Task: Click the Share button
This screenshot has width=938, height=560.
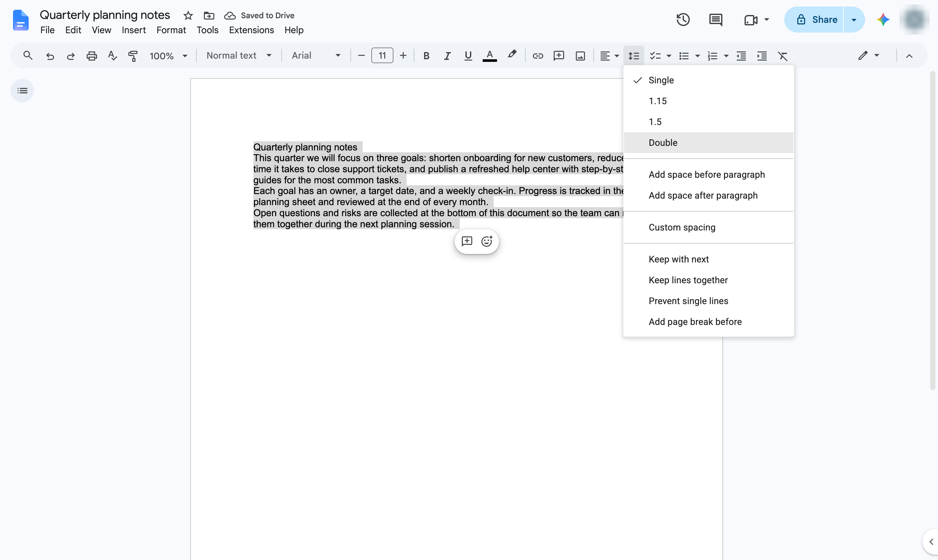Action: (x=814, y=20)
